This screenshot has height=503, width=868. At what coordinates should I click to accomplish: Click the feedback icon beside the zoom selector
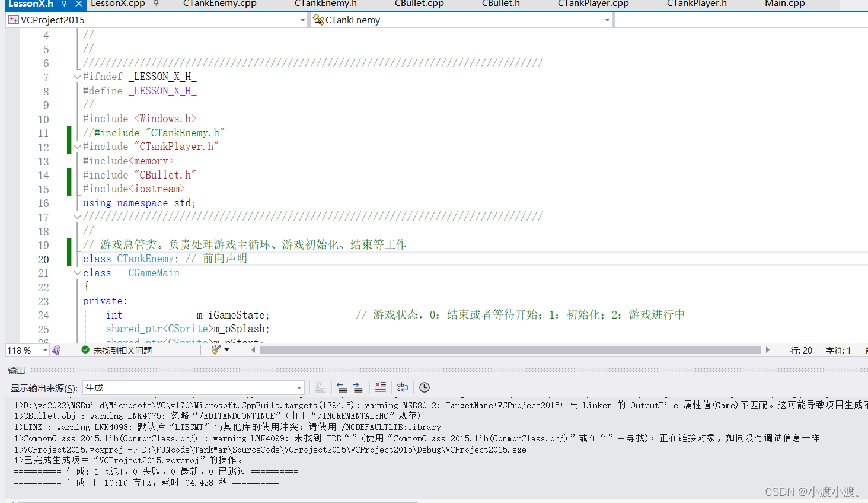tap(56, 349)
